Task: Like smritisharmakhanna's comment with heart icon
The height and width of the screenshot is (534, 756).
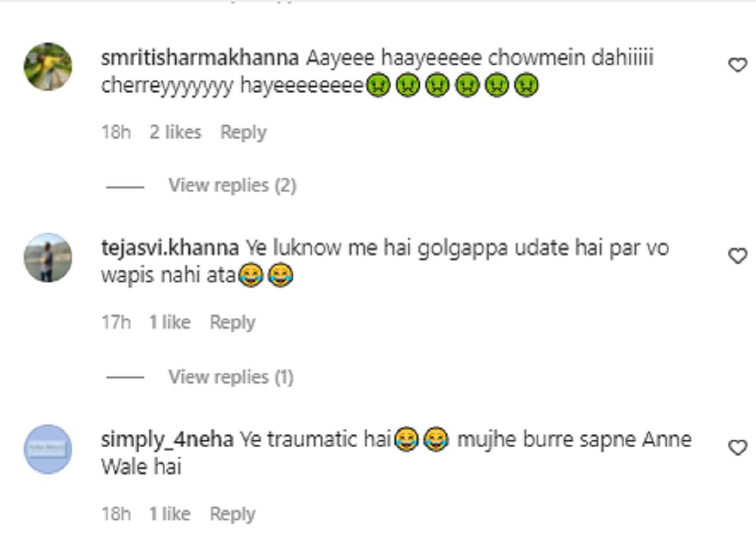Action: 737,65
